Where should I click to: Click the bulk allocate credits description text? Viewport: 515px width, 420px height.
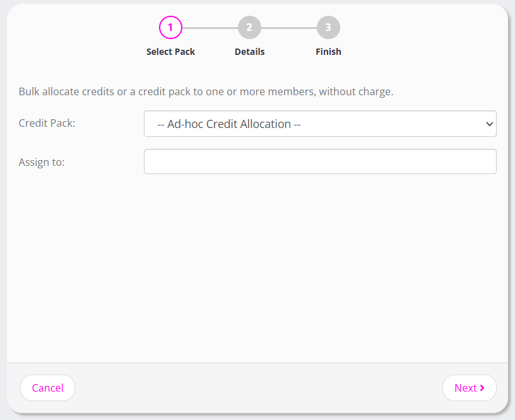[x=206, y=91]
